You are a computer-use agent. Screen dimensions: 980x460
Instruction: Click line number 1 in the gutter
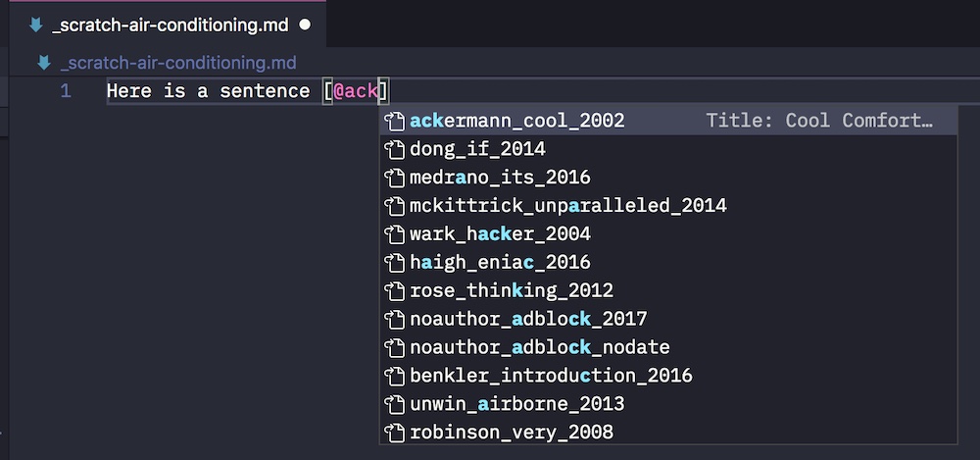66,91
